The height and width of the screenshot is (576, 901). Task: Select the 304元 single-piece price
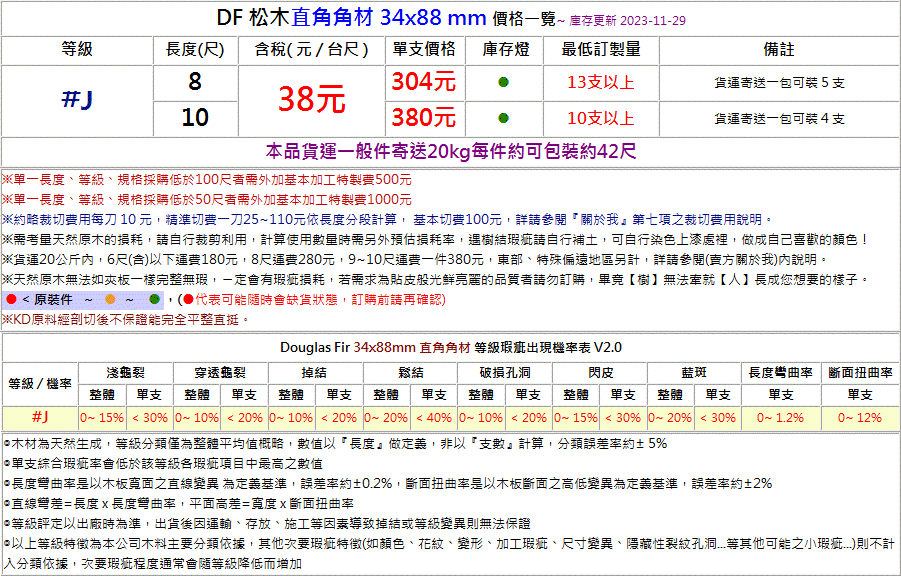(424, 82)
